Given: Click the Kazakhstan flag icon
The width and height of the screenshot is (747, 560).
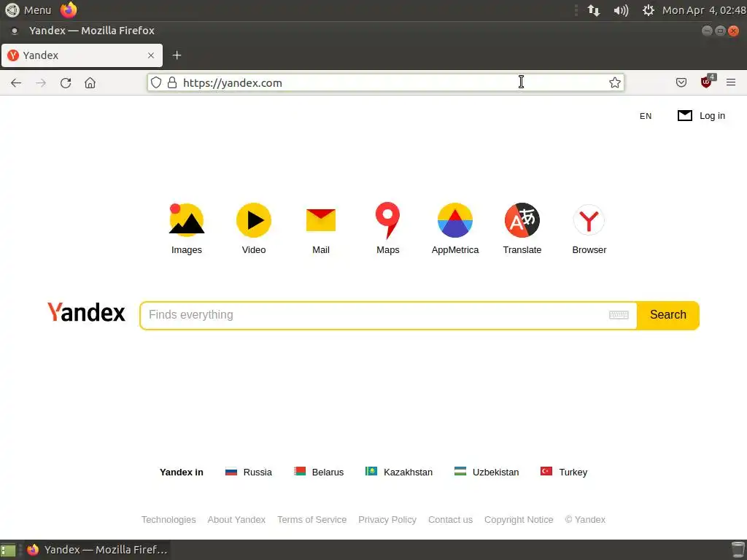Looking at the screenshot, I should [371, 471].
